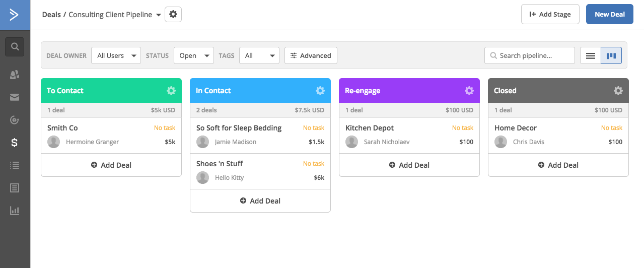Open Automations icon in sidebar
The image size is (644, 268).
[15, 120]
